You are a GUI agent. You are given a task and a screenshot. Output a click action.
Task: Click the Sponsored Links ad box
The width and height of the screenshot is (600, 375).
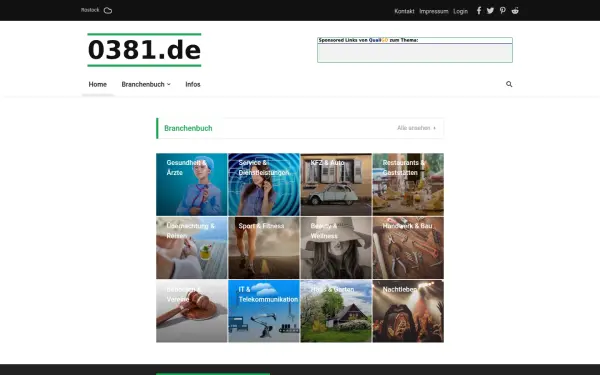pos(415,50)
